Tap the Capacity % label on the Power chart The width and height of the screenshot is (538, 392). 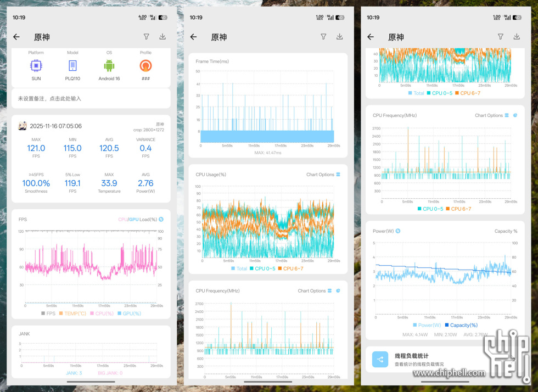pos(506,231)
